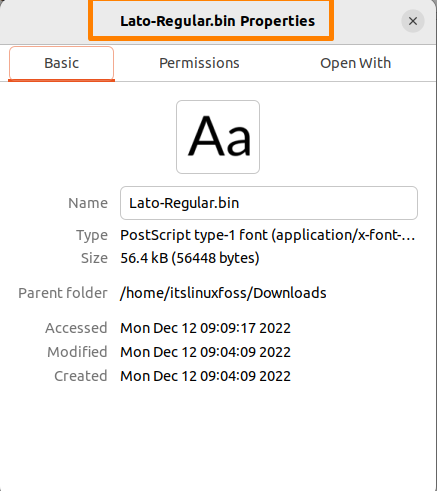Click the Accessed date 09:09:17 value

[x=205, y=328]
